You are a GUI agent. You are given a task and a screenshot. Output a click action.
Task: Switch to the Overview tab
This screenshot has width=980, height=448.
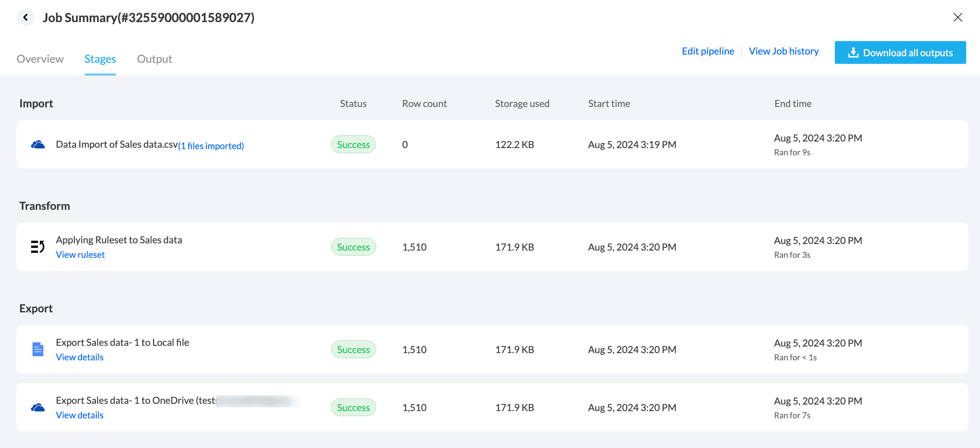[40, 59]
